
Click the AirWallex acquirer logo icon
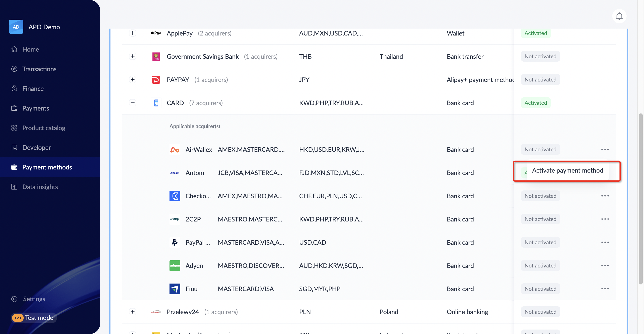[x=175, y=150]
